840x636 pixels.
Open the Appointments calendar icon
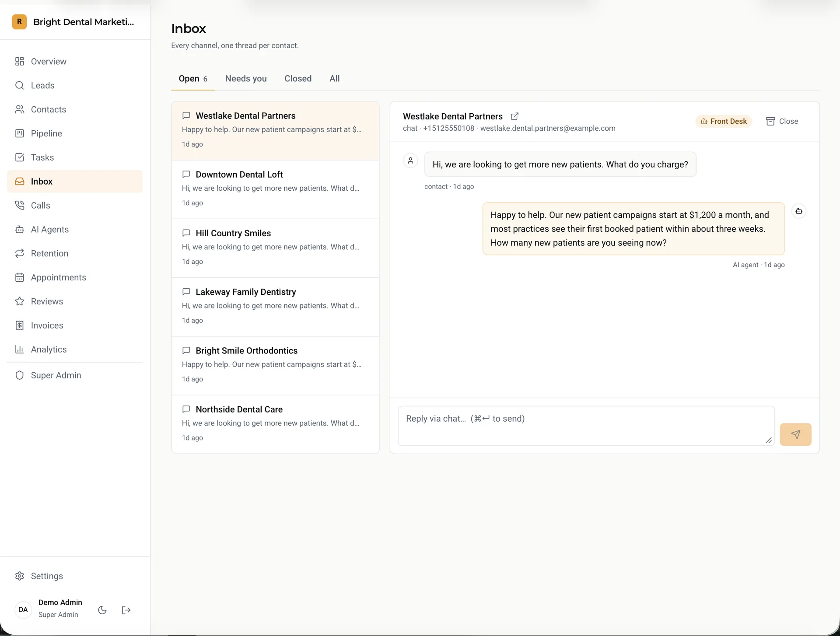[19, 277]
